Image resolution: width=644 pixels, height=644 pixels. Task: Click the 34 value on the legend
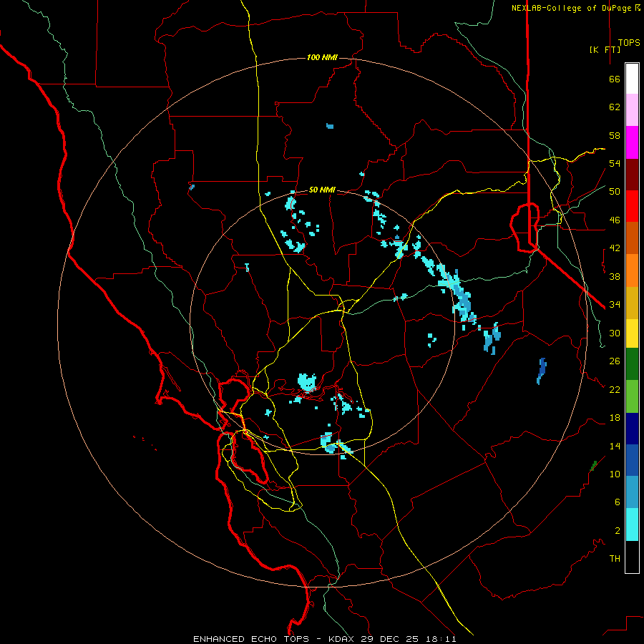pyautogui.click(x=615, y=305)
